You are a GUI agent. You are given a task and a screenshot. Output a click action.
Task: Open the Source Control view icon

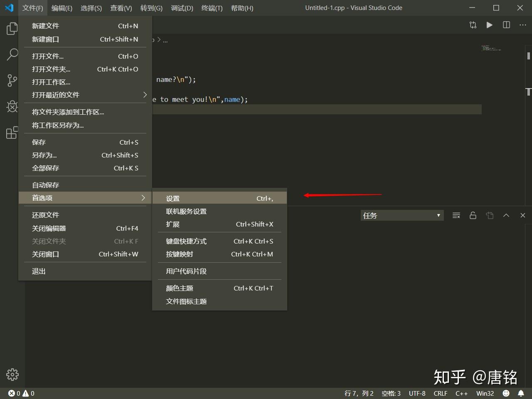[12, 81]
